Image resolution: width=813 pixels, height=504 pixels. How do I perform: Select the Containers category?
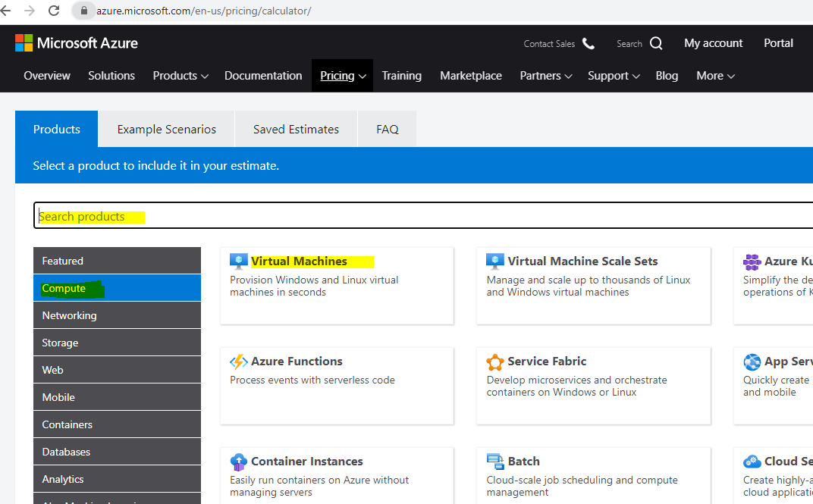(x=118, y=424)
